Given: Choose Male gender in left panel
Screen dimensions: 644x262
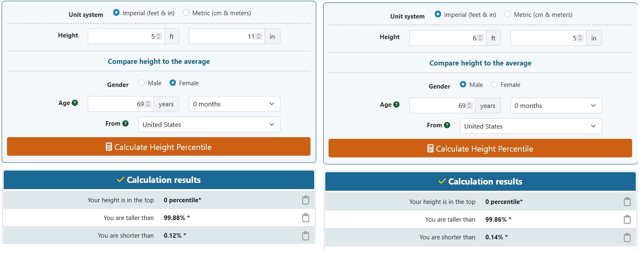Looking at the screenshot, I should pos(141,83).
